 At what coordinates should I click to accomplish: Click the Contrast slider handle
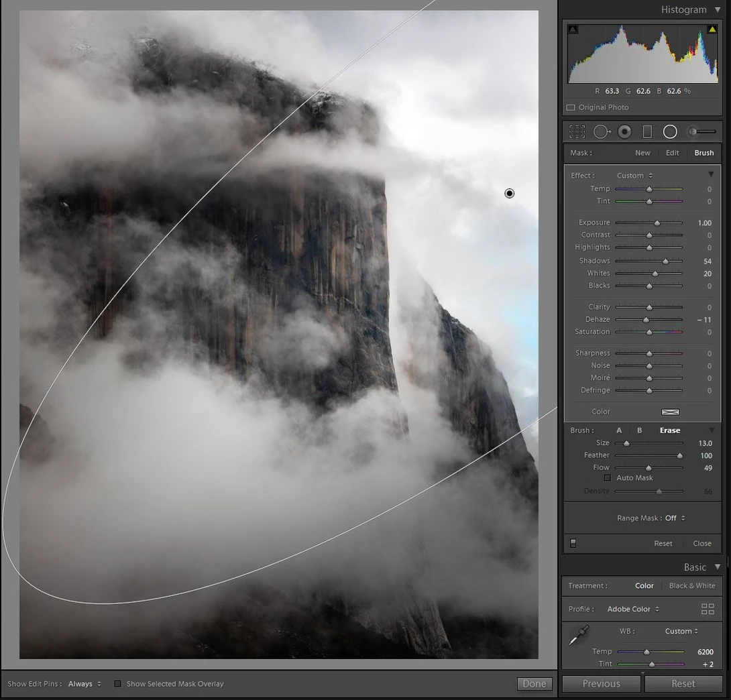coord(649,235)
